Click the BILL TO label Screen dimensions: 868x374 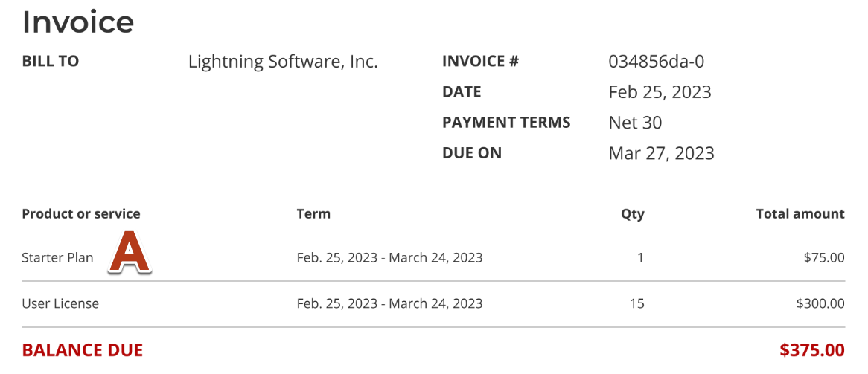pyautogui.click(x=51, y=62)
